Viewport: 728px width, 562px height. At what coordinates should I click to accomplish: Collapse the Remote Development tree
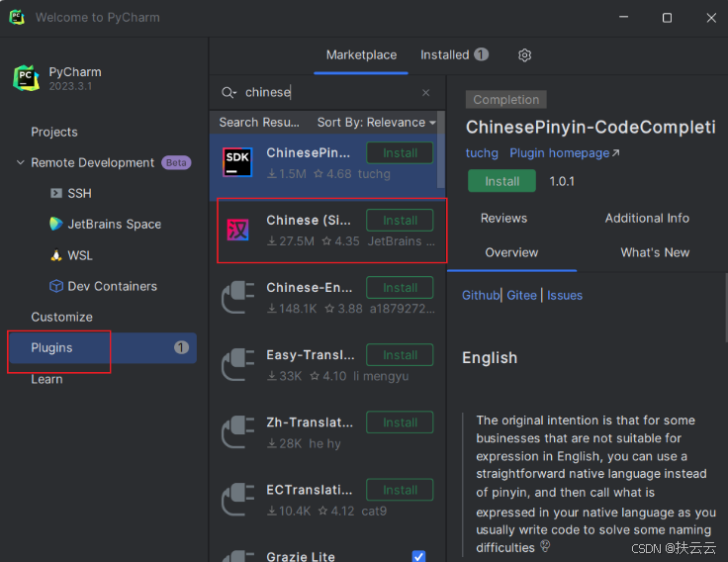click(x=21, y=162)
